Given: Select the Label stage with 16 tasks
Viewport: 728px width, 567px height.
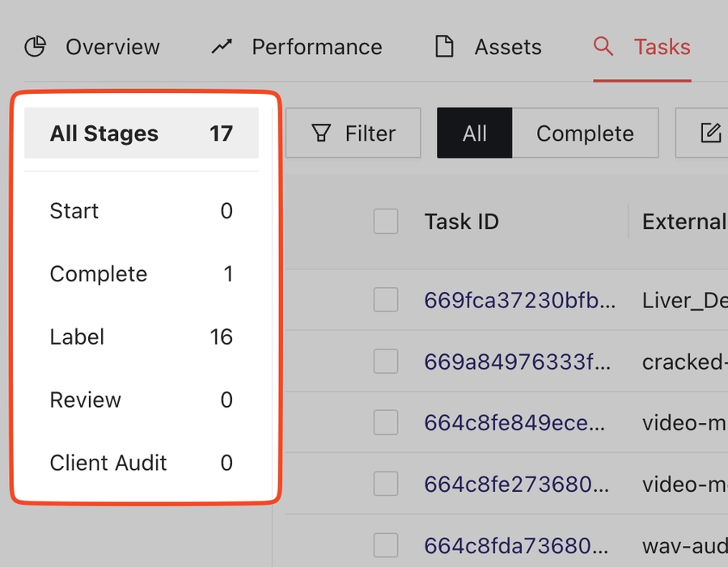Looking at the screenshot, I should pos(142,337).
